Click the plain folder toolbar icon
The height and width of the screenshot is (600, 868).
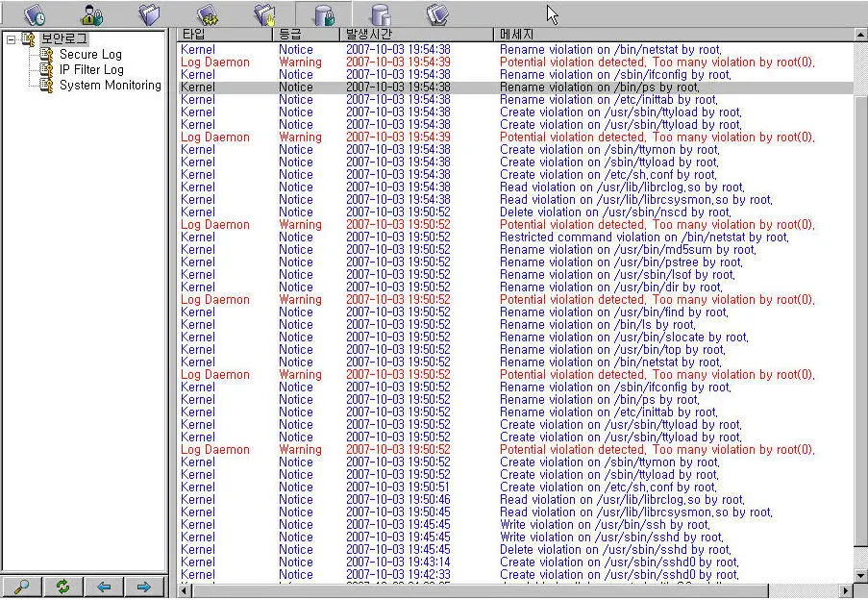149,14
